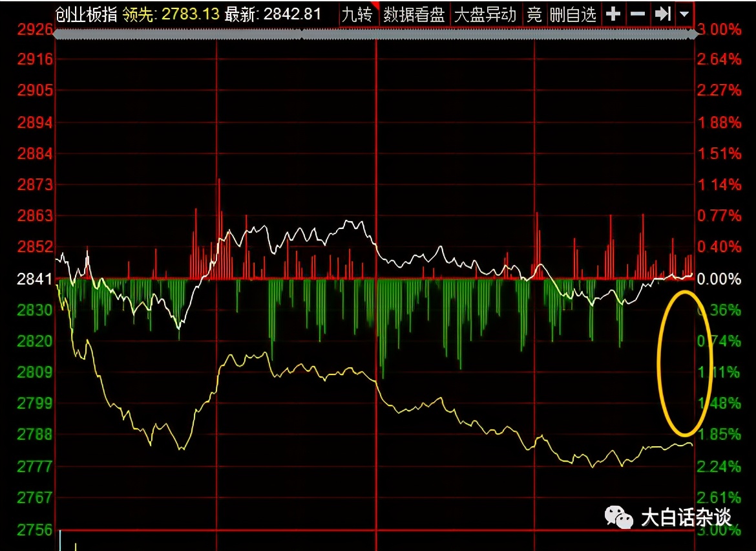The height and width of the screenshot is (551, 756).
Task: Open the 九转 indicator button
Action: (x=357, y=14)
